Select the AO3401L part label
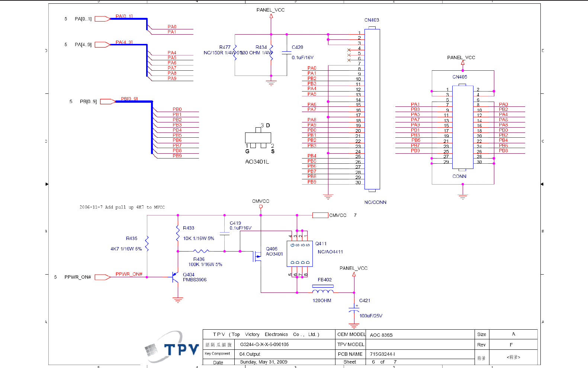The image size is (588, 368). [x=257, y=162]
